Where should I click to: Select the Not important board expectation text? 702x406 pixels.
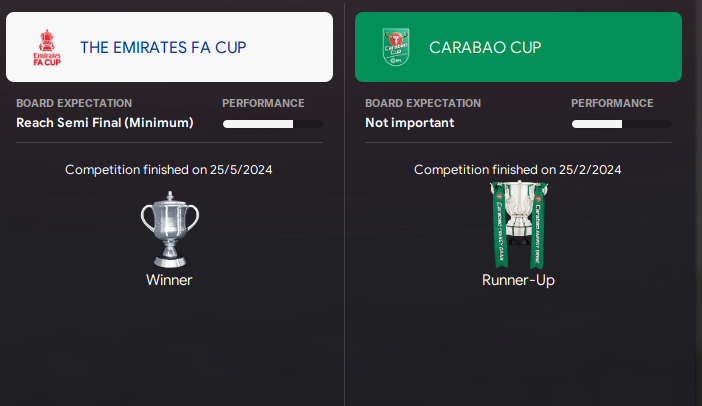[410, 123]
